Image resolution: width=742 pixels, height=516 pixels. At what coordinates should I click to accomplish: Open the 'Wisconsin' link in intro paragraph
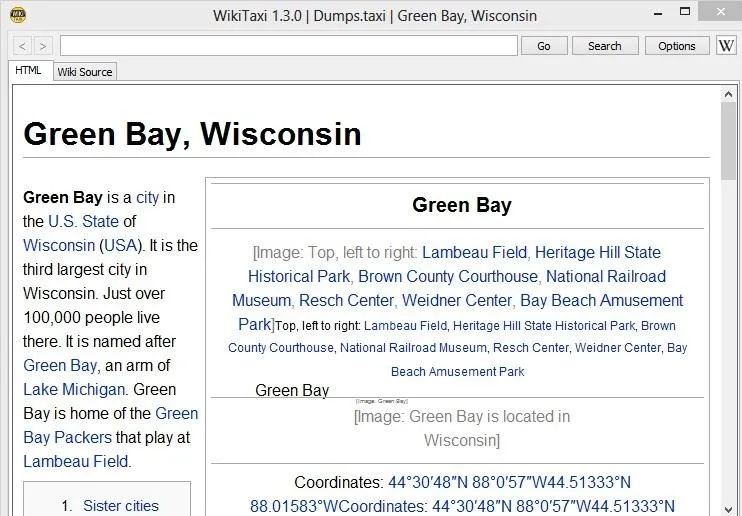point(59,245)
